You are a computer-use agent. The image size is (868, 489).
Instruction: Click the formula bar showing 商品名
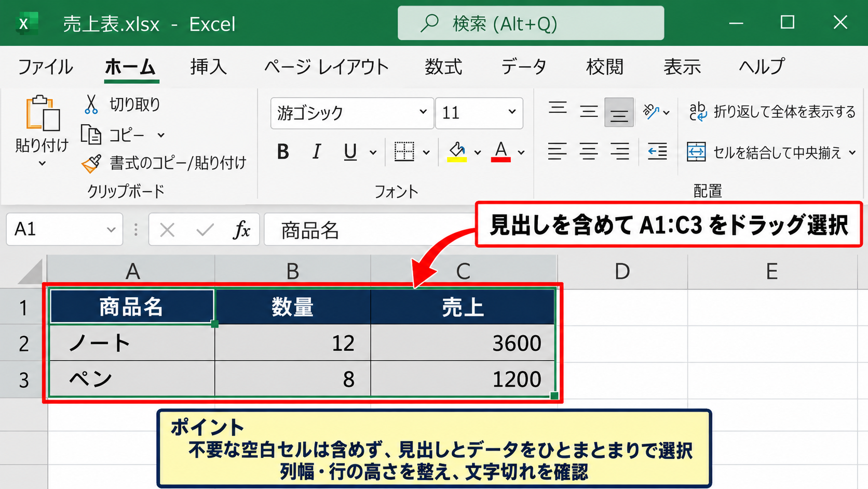tap(370, 229)
